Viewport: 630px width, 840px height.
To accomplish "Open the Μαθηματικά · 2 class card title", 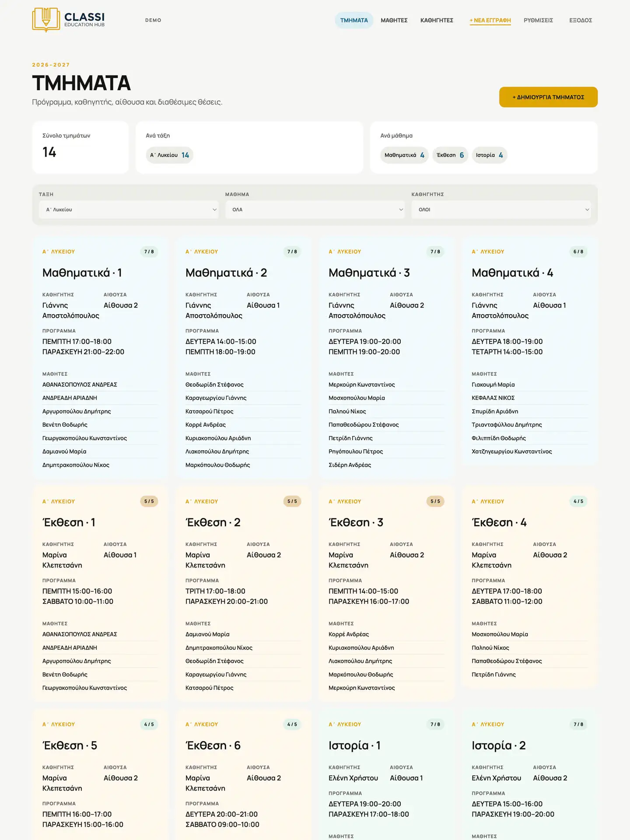I will [x=226, y=273].
